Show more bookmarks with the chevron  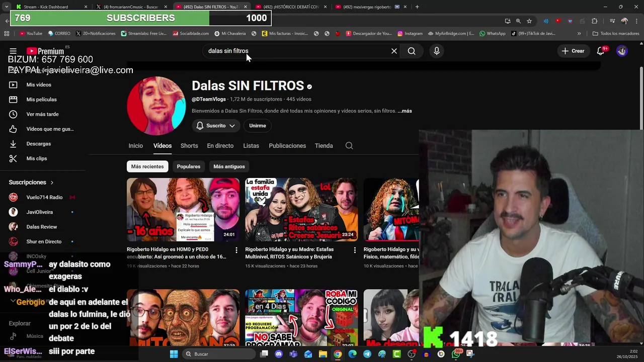(x=579, y=34)
